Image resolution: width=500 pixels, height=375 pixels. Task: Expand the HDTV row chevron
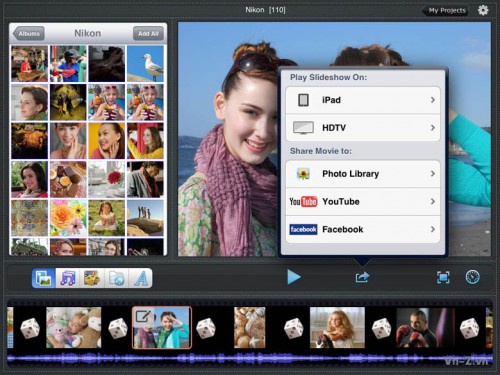433,128
